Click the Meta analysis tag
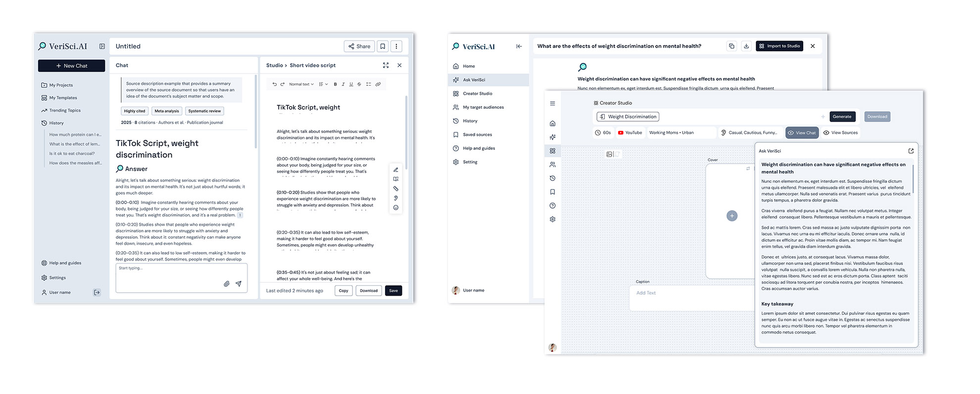 167,111
